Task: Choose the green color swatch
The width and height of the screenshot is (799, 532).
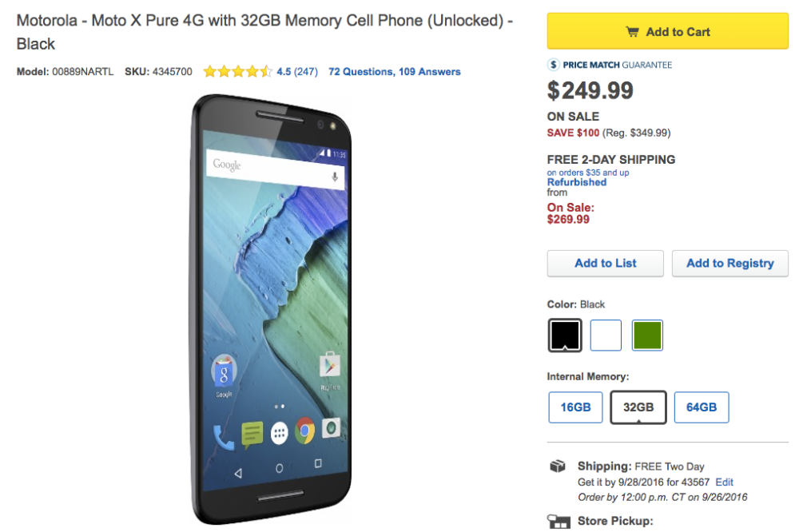Action: coord(647,335)
